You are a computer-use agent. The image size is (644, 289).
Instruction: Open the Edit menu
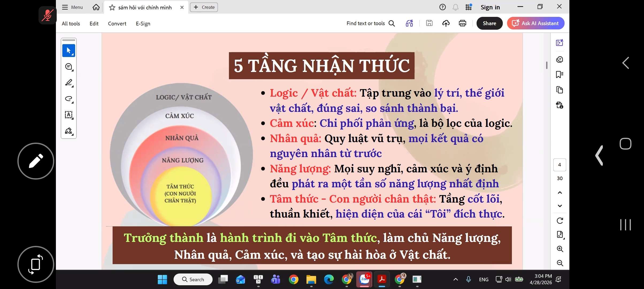point(94,24)
